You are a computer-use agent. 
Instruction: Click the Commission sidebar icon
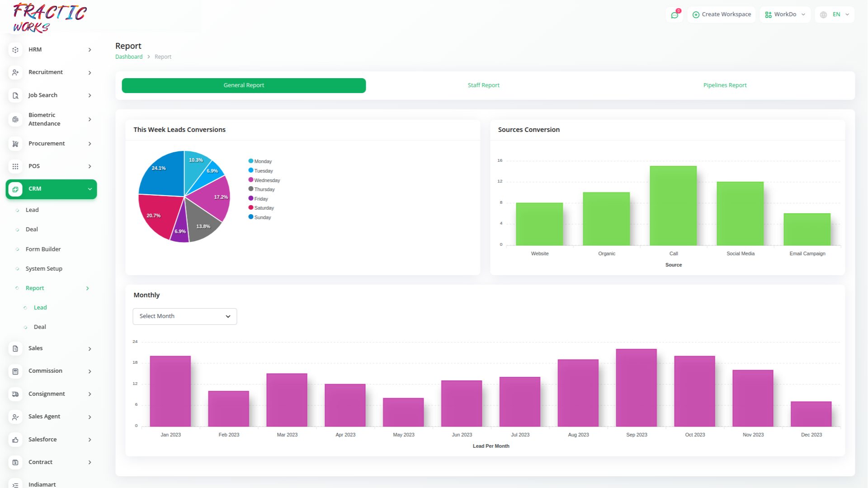click(15, 371)
